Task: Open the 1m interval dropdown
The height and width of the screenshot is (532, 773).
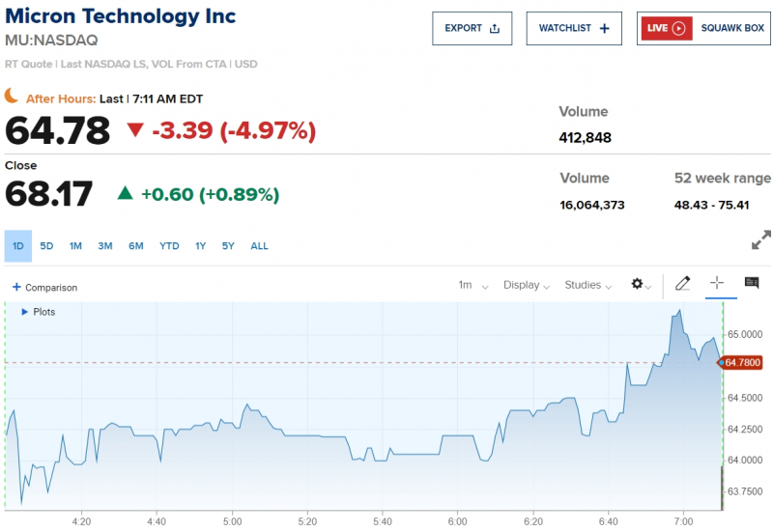Action: (x=472, y=285)
